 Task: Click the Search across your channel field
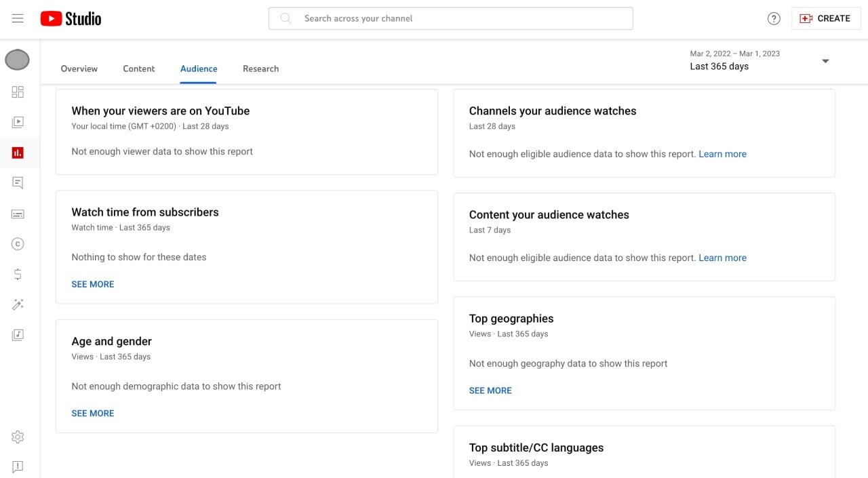[x=450, y=18]
